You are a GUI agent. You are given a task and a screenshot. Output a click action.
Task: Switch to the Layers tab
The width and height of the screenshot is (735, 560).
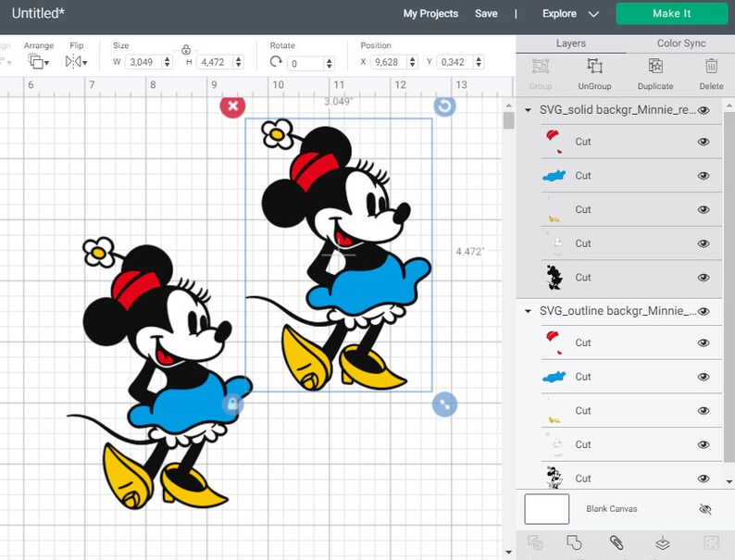[571, 44]
